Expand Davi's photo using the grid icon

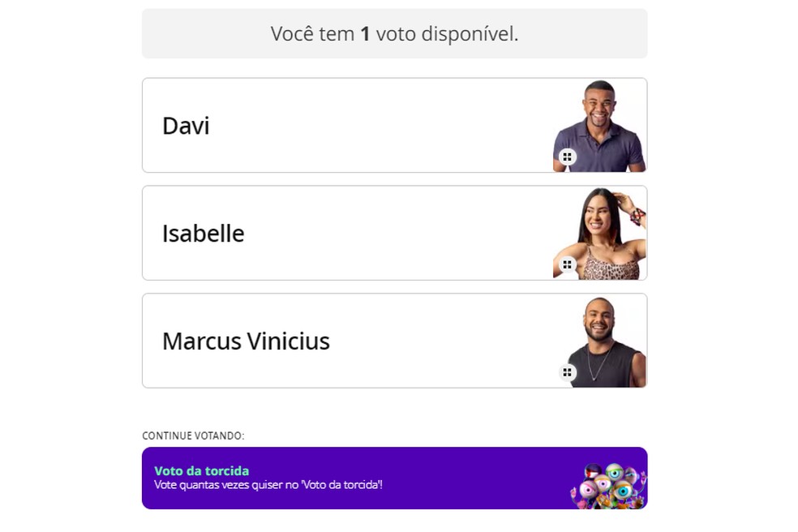(568, 157)
